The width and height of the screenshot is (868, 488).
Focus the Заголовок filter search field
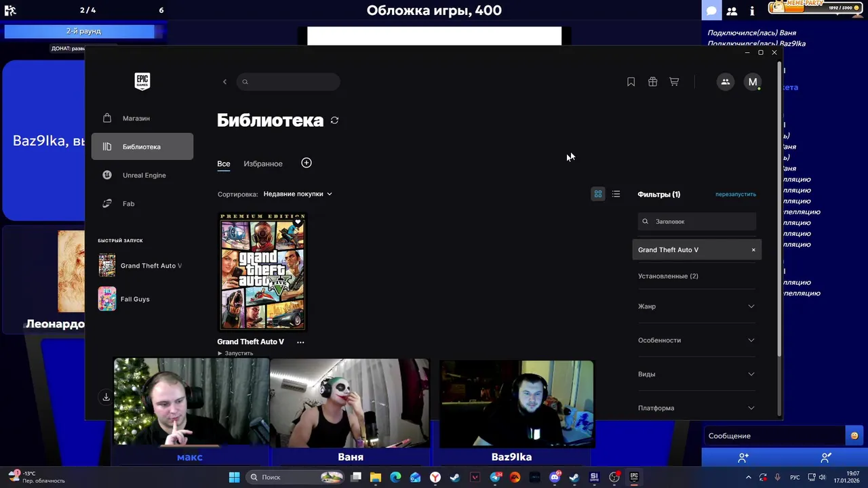click(696, 222)
